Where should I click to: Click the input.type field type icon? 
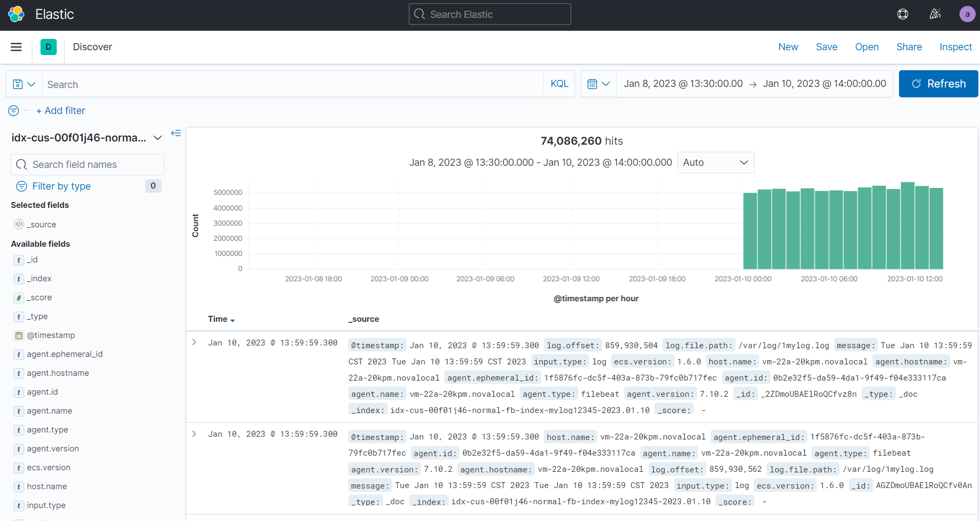pos(19,506)
